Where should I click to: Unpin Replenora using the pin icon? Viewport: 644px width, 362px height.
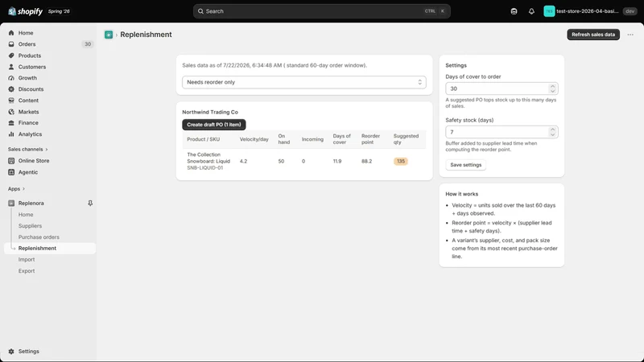pos(90,203)
